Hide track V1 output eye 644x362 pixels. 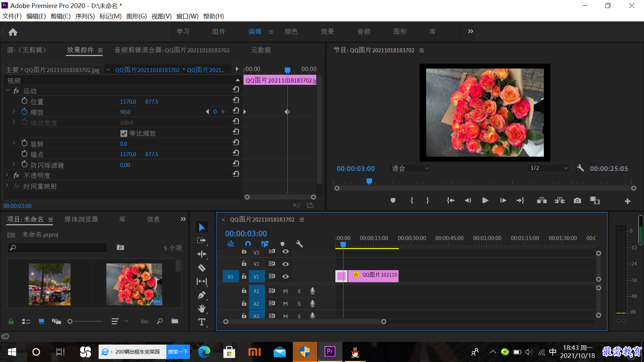[x=285, y=277]
